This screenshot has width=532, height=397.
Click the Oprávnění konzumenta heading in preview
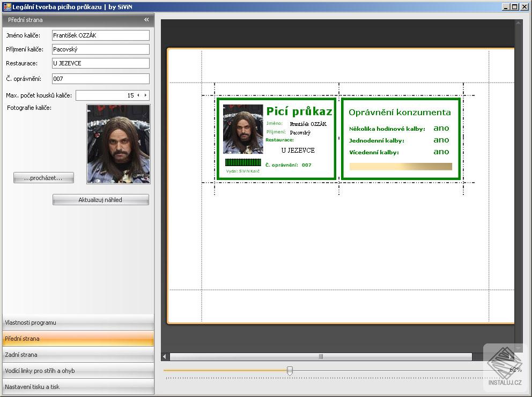(x=400, y=113)
